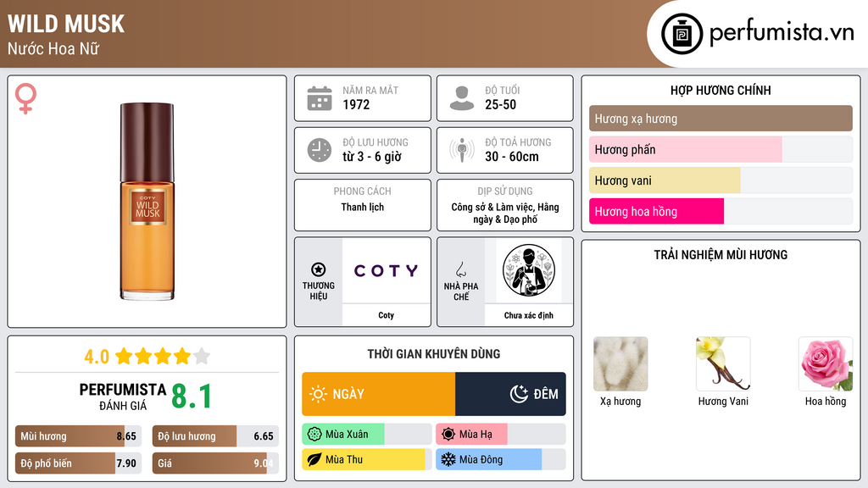The image size is (868, 488).
Task: Click the Coty brand name label
Action: click(x=386, y=315)
